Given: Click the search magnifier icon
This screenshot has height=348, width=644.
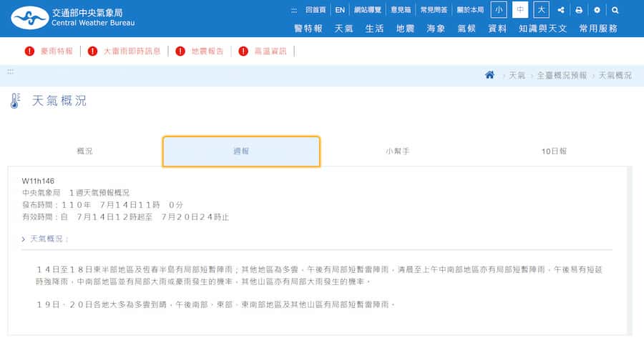Looking at the screenshot, I should click(x=615, y=10).
